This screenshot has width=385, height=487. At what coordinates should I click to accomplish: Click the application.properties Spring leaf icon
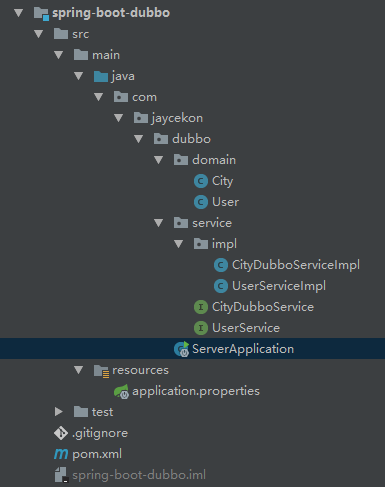click(x=121, y=391)
